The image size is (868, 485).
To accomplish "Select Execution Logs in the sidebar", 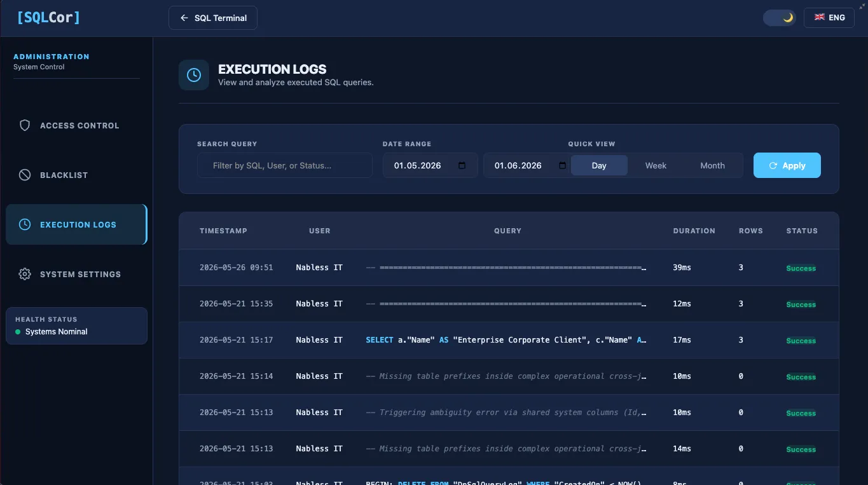I will [x=76, y=224].
